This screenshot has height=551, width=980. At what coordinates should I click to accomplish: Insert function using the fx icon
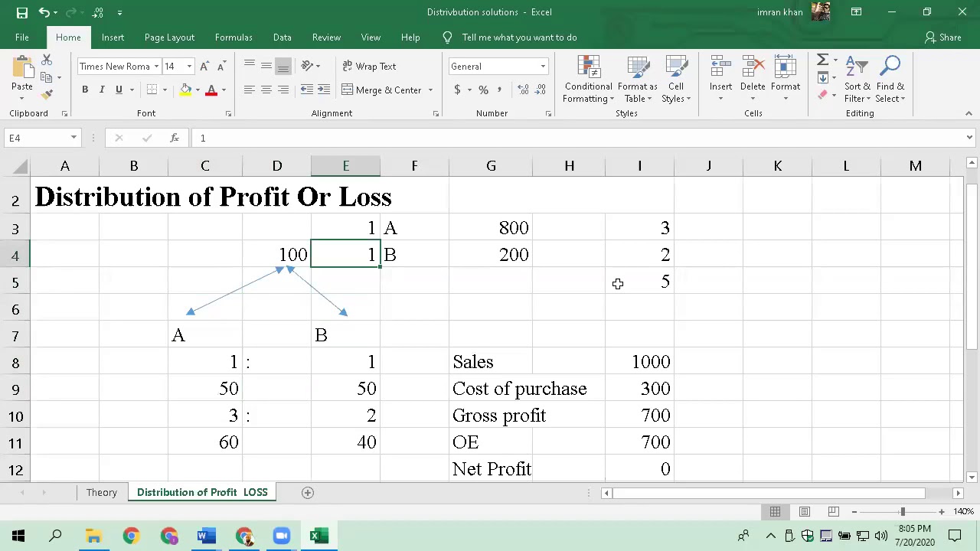[x=175, y=138]
